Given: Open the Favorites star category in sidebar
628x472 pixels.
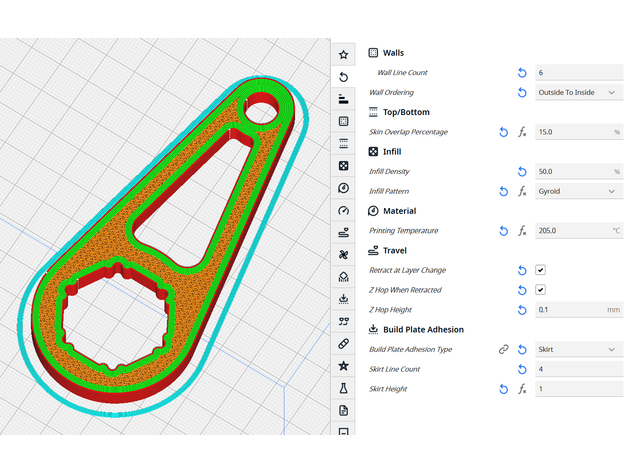Looking at the screenshot, I should pyautogui.click(x=344, y=55).
